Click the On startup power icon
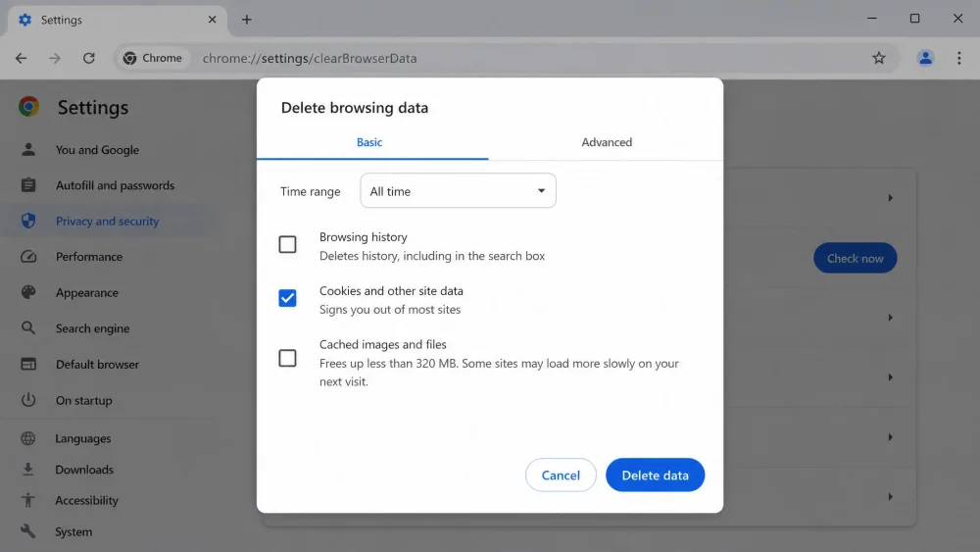Viewport: 980px width, 552px height. [28, 400]
